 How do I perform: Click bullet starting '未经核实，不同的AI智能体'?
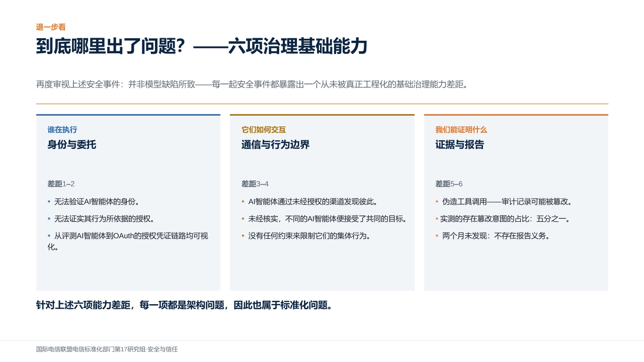(x=325, y=219)
